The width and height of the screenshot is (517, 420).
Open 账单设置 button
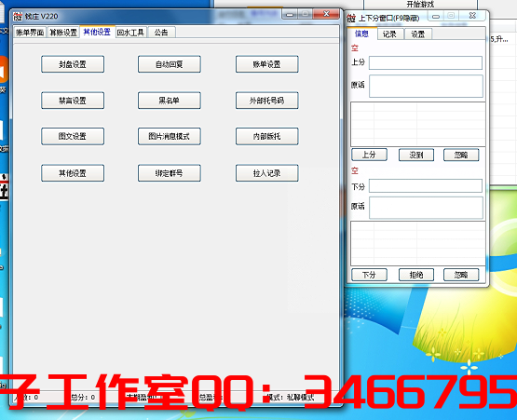[x=266, y=64]
